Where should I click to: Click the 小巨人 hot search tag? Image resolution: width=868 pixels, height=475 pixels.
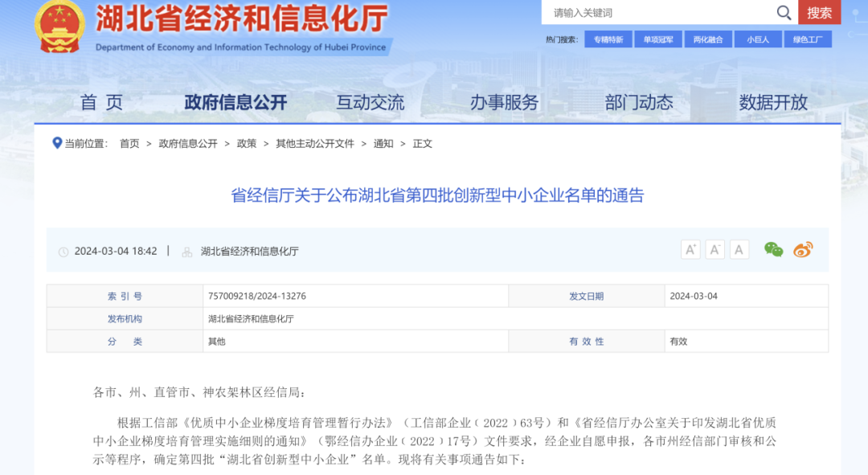[757, 39]
